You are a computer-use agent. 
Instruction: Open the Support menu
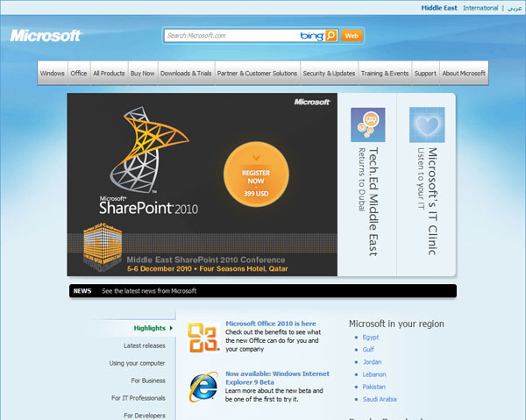[425, 73]
